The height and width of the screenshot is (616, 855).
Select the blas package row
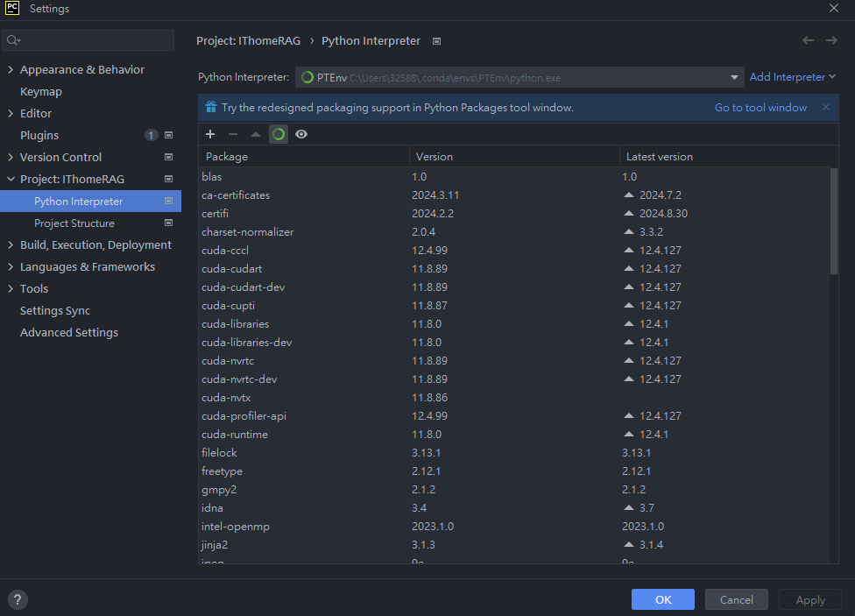pos(513,177)
